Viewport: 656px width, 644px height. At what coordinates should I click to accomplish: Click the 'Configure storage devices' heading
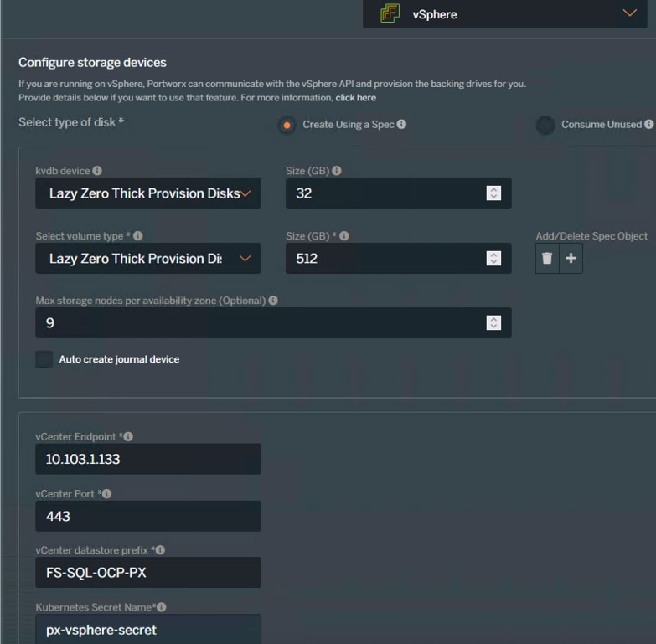click(x=92, y=63)
